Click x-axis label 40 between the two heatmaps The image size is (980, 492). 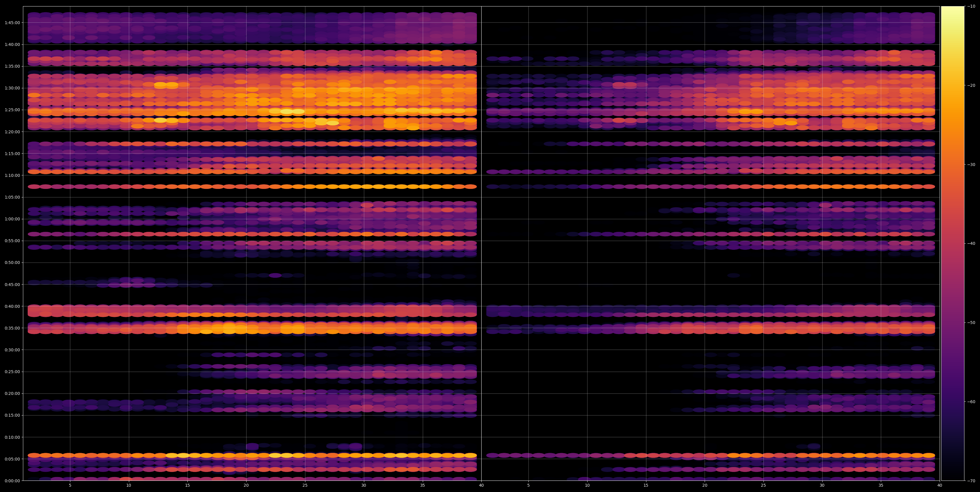481,486
